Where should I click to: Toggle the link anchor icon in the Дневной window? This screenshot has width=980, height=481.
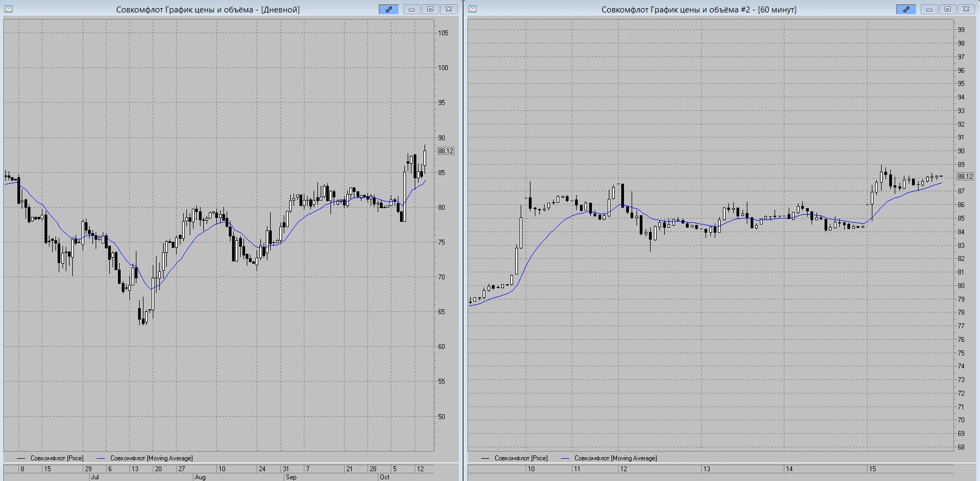click(x=389, y=9)
